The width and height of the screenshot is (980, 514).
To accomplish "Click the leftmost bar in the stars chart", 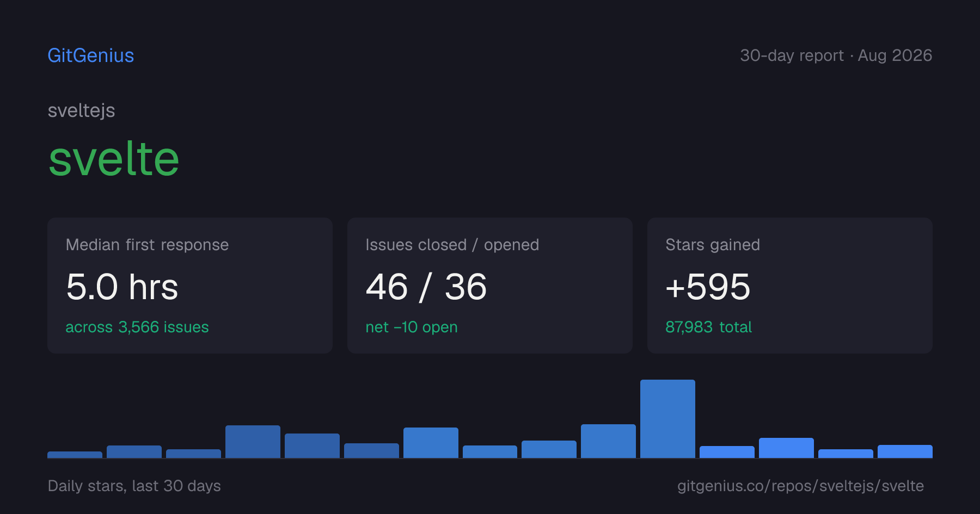I will click(x=75, y=455).
